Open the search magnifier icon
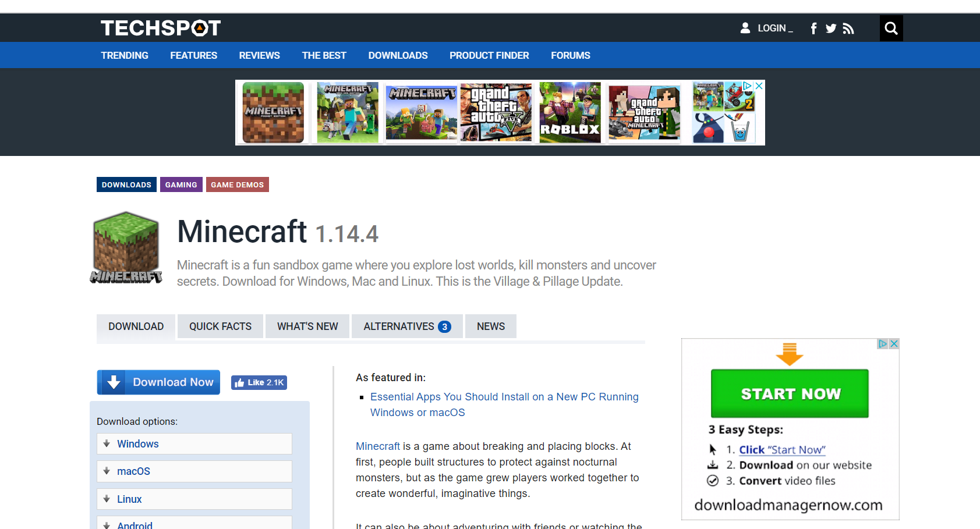The image size is (980, 529). pyautogui.click(x=891, y=28)
